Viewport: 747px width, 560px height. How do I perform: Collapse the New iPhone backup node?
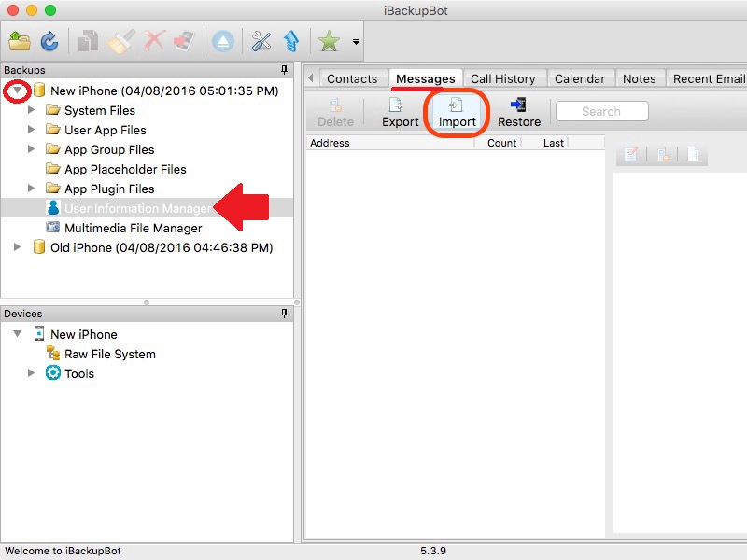tap(17, 90)
